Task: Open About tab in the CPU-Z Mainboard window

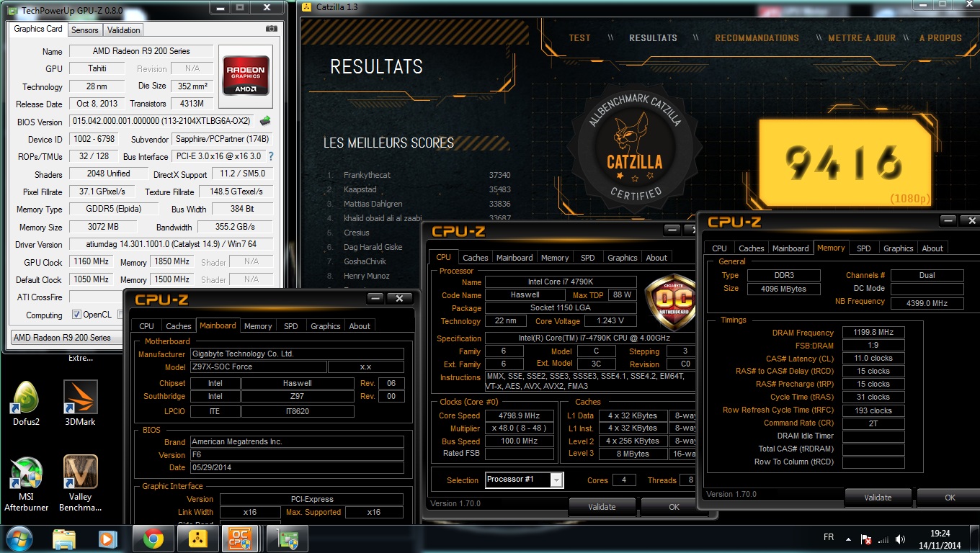Action: pos(360,326)
